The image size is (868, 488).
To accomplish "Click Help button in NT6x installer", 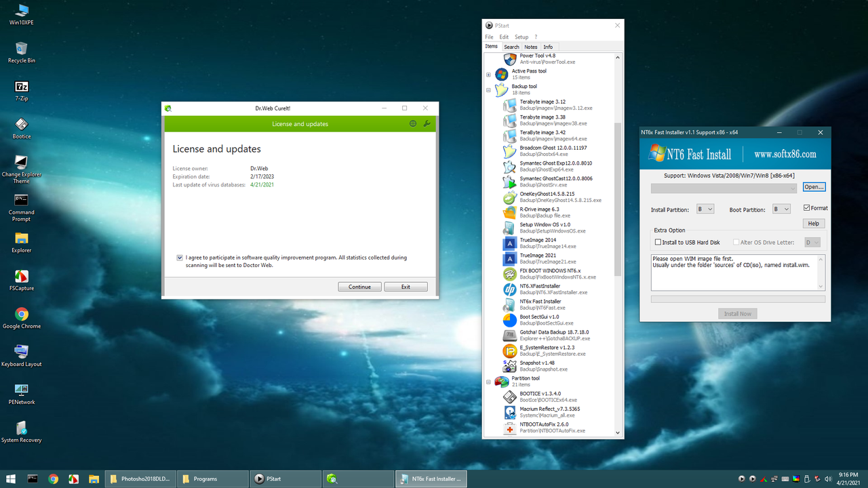I will tap(814, 223).
